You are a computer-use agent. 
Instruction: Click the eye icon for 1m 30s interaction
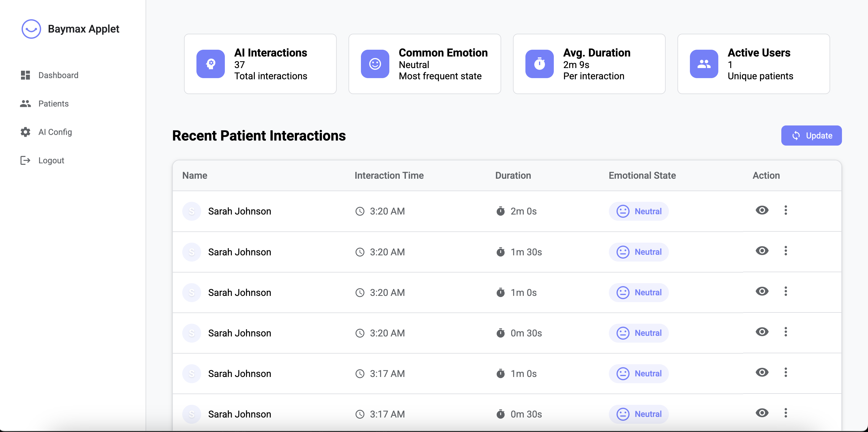[x=761, y=251]
